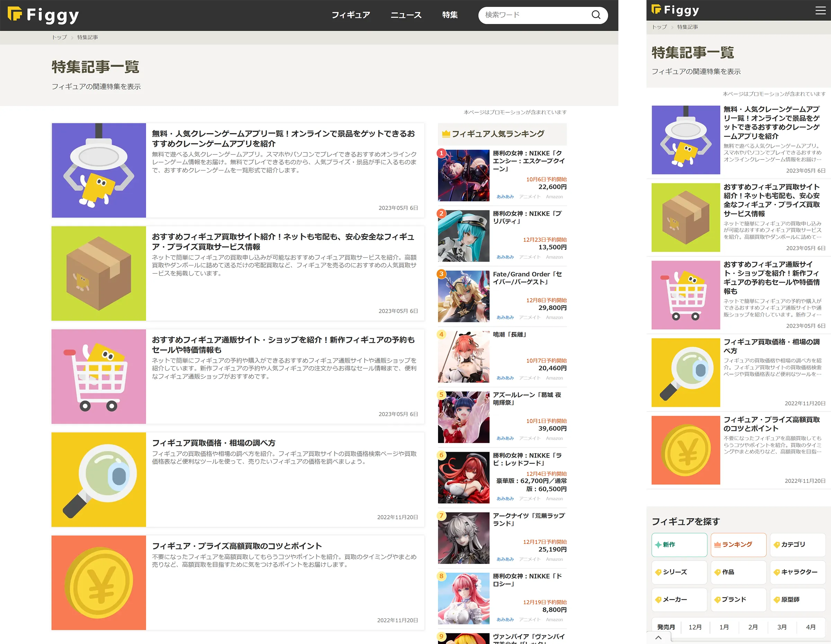Click the Figgy logo in desktop header

43,15
